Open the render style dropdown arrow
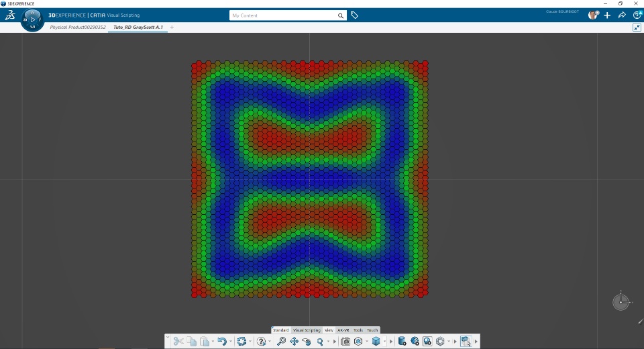Screen dimensions: 644x349 (x=449, y=342)
